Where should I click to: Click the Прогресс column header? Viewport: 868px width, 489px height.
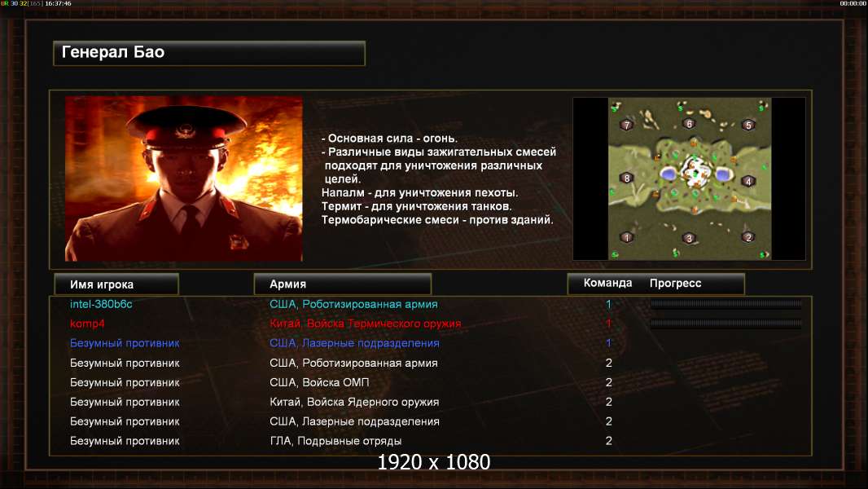[x=675, y=283]
